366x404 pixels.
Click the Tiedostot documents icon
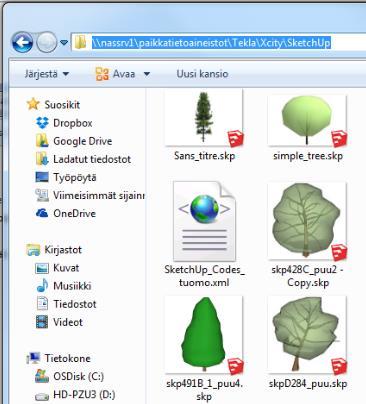click(42, 304)
